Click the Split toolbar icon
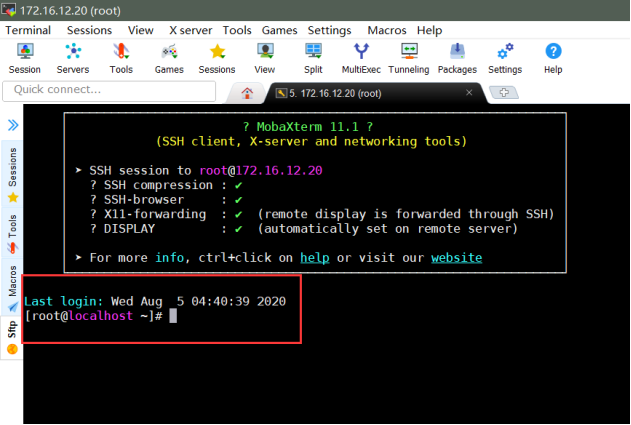631x425 pixels. (313, 59)
